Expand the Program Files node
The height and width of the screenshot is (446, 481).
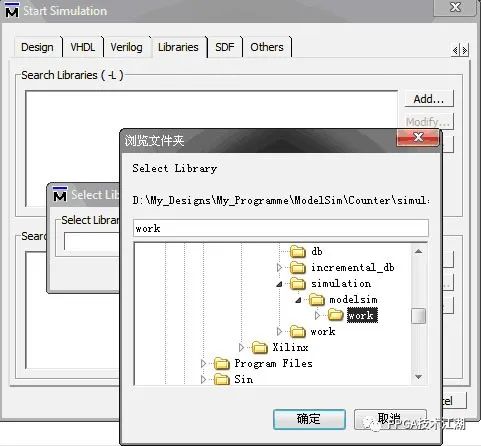203,364
